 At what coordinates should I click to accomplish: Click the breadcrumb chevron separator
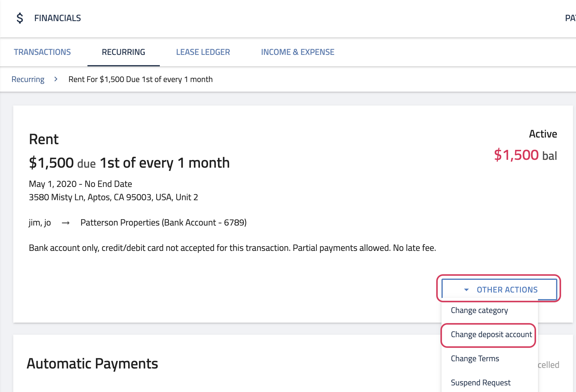(x=56, y=79)
